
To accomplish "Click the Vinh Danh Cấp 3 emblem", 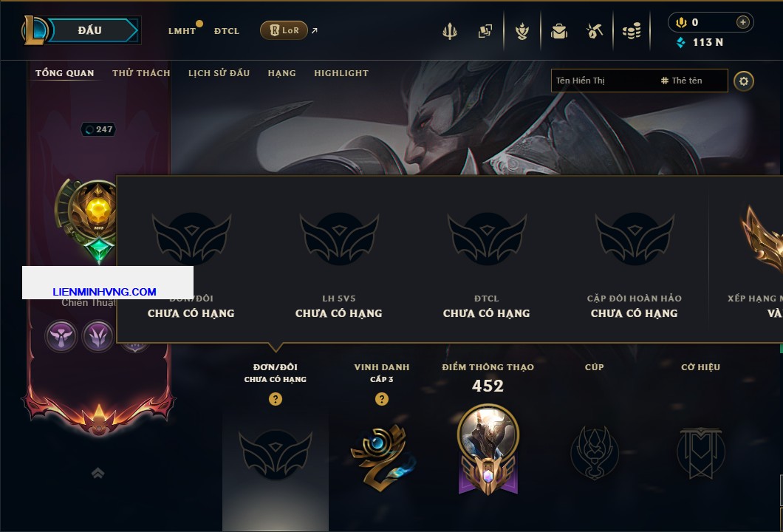I will click(x=382, y=457).
